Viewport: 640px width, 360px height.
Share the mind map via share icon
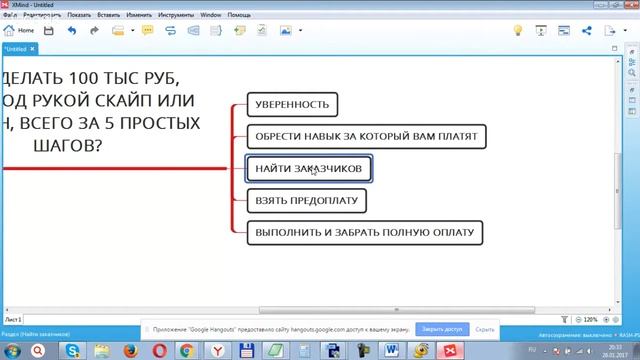587,31
